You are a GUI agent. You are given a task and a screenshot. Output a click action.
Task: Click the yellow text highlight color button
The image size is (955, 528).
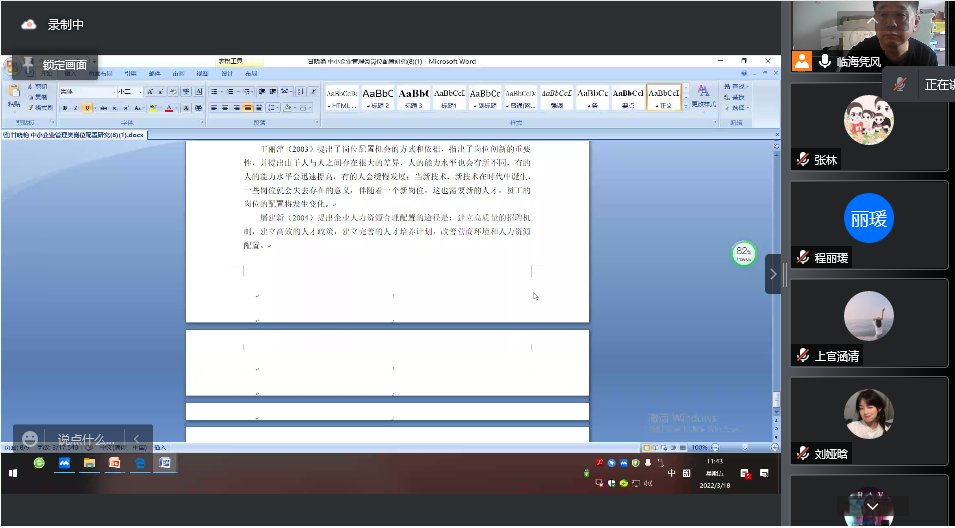(x=152, y=108)
